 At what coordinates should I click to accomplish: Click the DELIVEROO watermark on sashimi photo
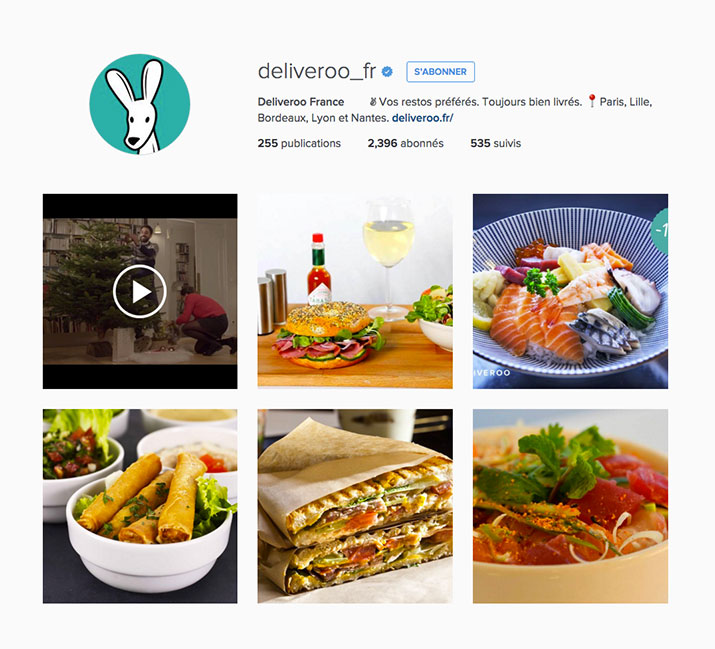pos(492,373)
